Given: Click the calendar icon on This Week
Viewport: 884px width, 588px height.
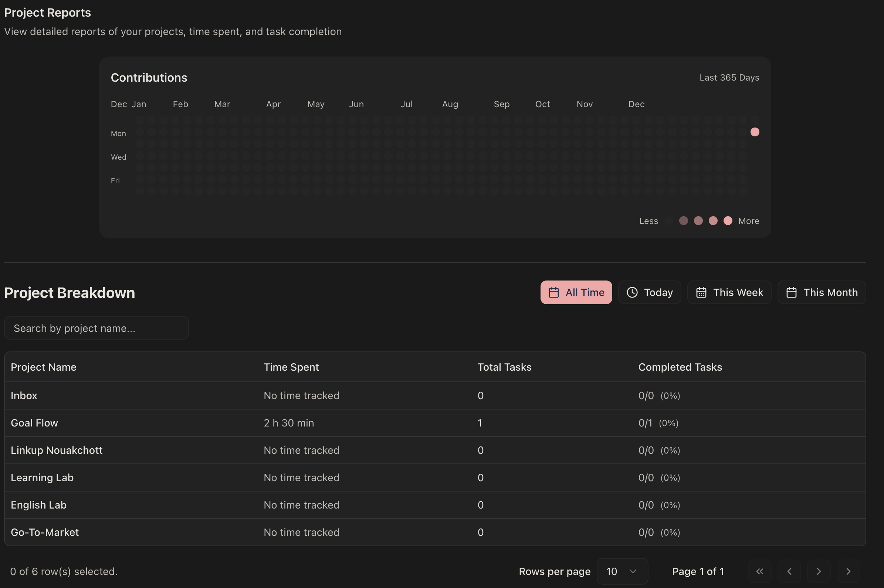Looking at the screenshot, I should [x=701, y=292].
